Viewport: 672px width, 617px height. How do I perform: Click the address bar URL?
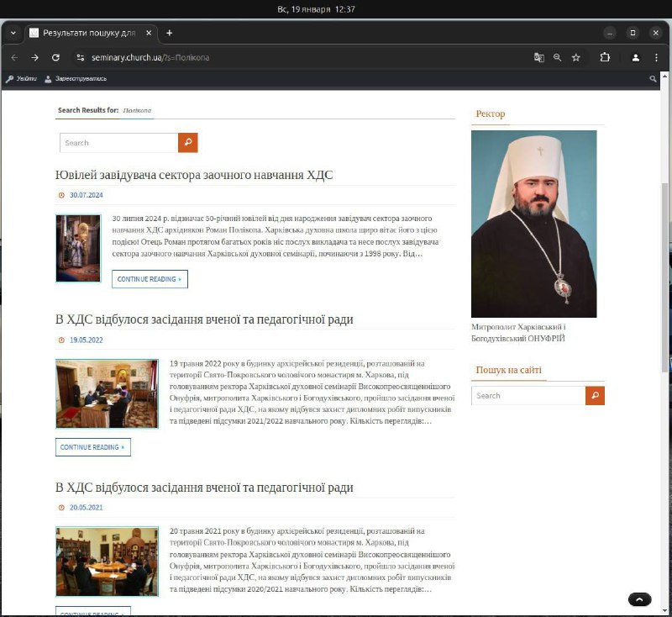click(150, 57)
